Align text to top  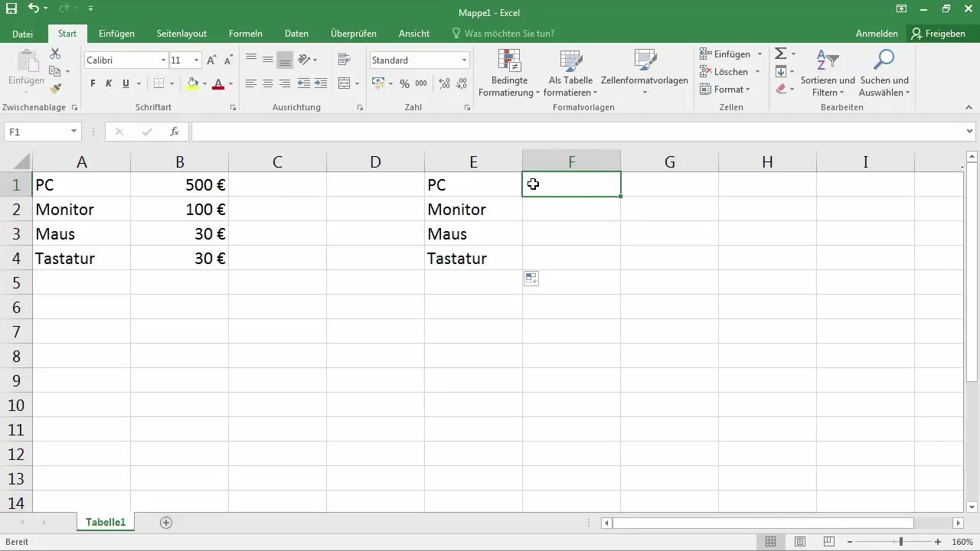[x=250, y=60]
